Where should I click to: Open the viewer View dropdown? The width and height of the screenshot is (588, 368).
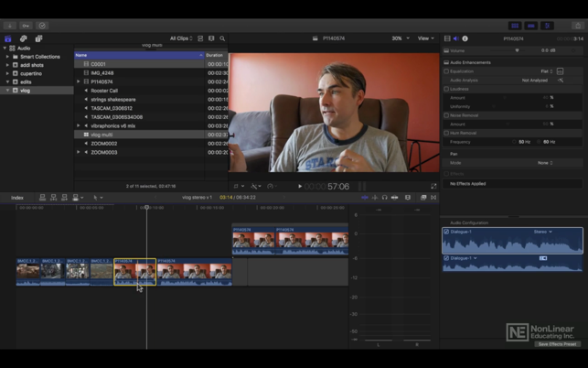[x=425, y=38]
